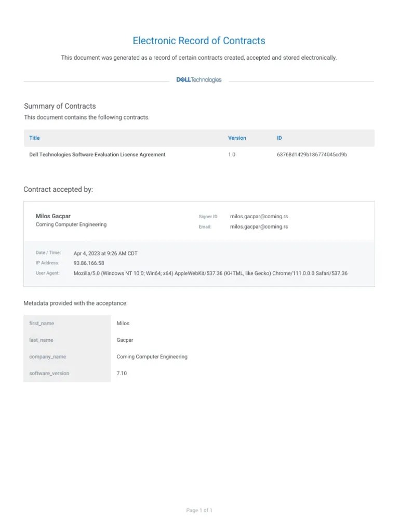Viewport: 399px width, 532px height.
Task: Click the 'first_name' metadata key
Action: (x=42, y=323)
